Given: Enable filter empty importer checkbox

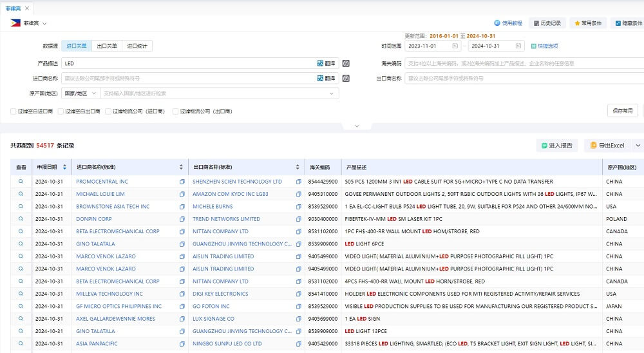Looking at the screenshot, I should click(13, 111).
